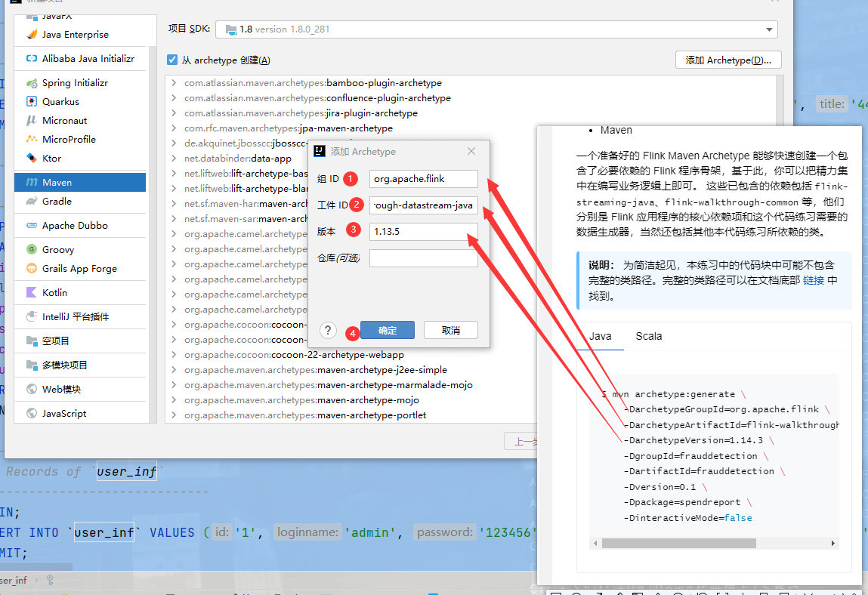Image resolution: width=868 pixels, height=595 pixels.
Task: Select Grails App Forge icon
Action: click(32, 269)
